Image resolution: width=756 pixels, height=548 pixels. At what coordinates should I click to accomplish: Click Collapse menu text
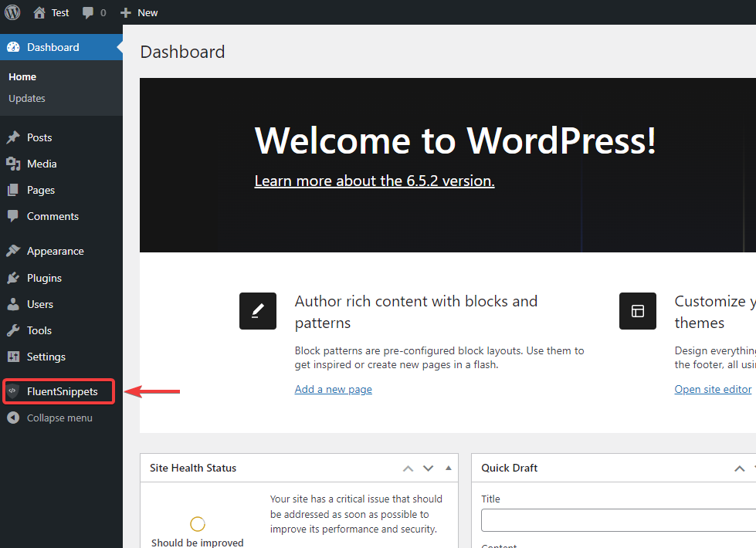[x=59, y=418]
